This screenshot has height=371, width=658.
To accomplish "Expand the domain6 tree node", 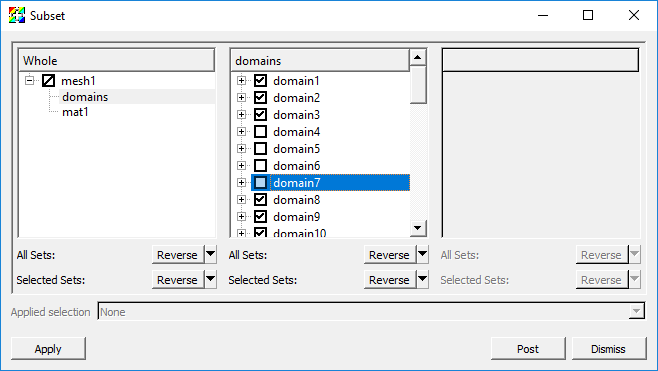I will tap(241, 166).
